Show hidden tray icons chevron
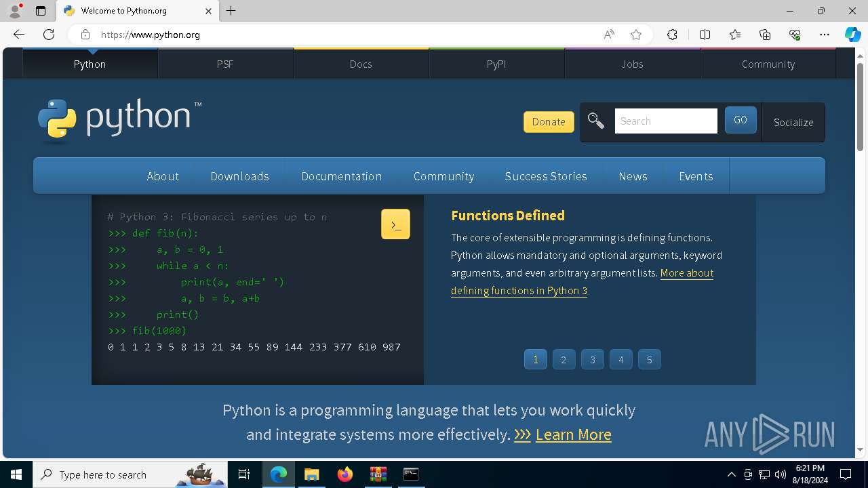 pyautogui.click(x=731, y=474)
